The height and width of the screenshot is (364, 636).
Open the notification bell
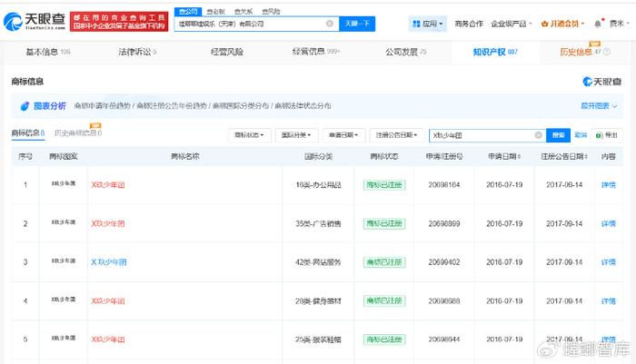[x=598, y=24]
